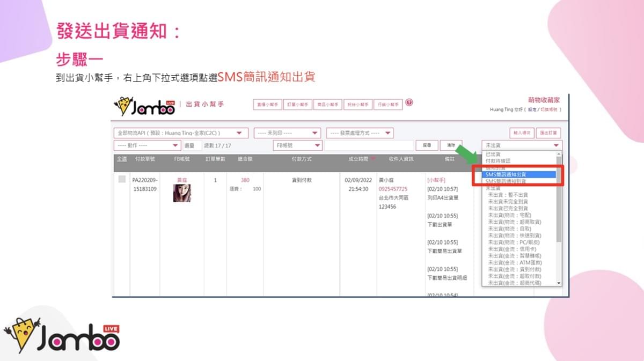
Task: Click the dropdown list scroll down arrow
Action: (559, 283)
